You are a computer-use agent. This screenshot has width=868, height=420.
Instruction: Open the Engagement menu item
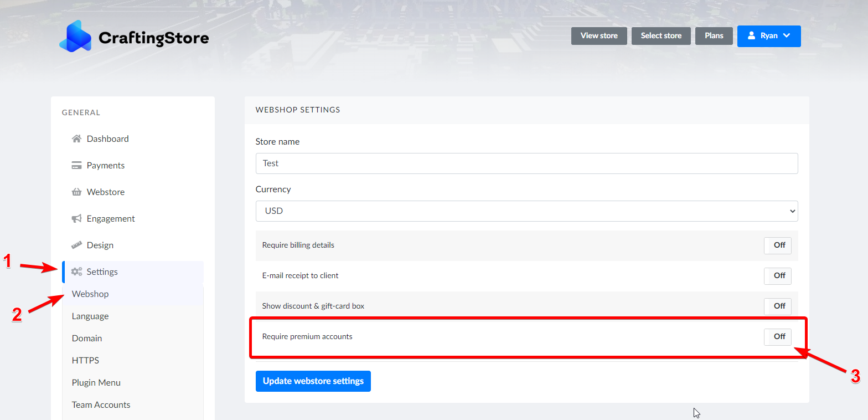click(133, 218)
